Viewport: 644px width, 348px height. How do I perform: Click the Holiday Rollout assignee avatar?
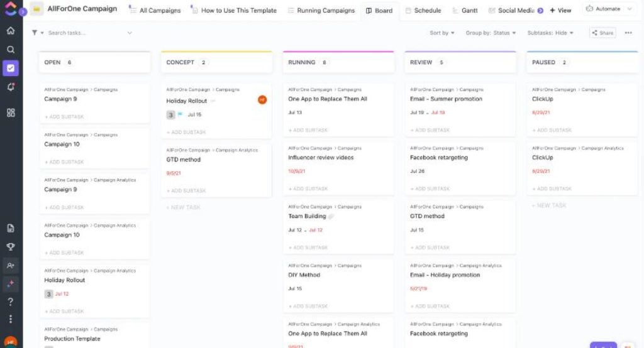coord(262,100)
